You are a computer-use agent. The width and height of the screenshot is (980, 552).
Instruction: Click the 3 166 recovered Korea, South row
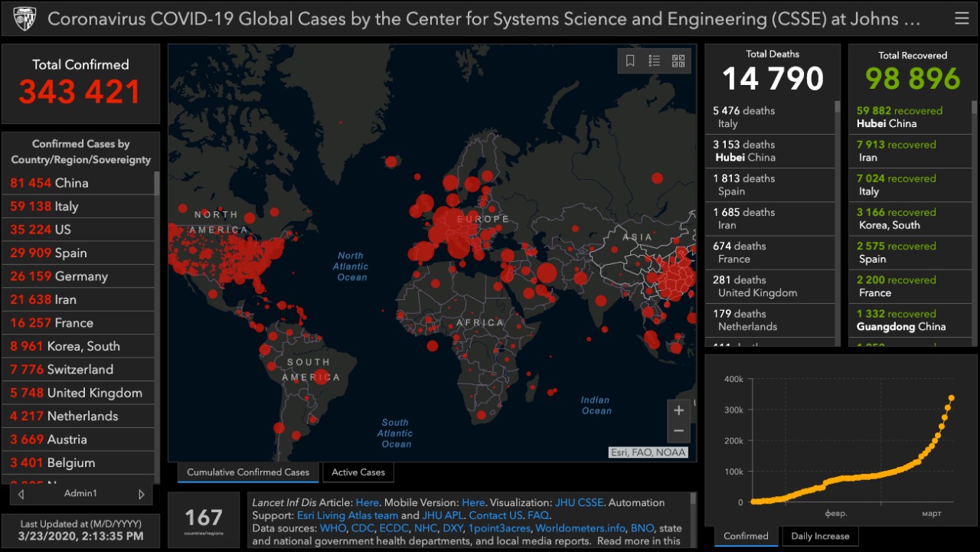[x=910, y=218]
